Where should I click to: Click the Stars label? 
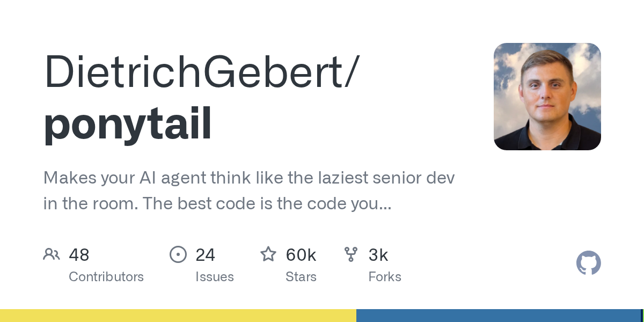click(301, 277)
